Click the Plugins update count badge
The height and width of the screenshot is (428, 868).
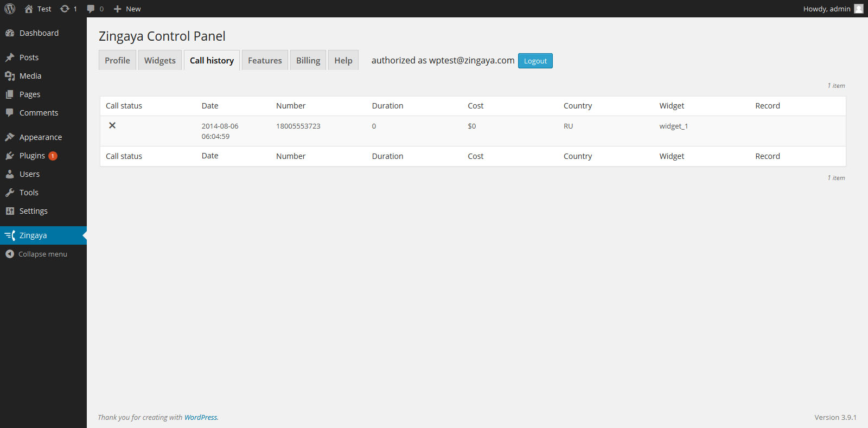click(53, 156)
